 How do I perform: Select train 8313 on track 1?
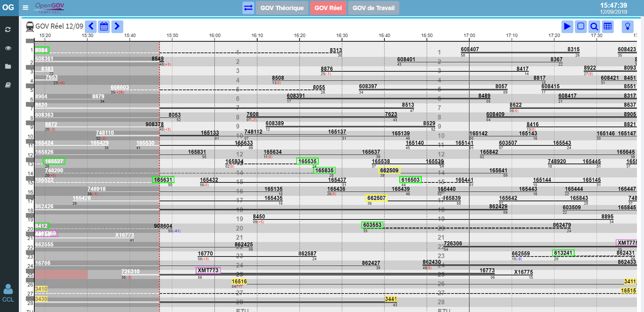tap(336, 50)
